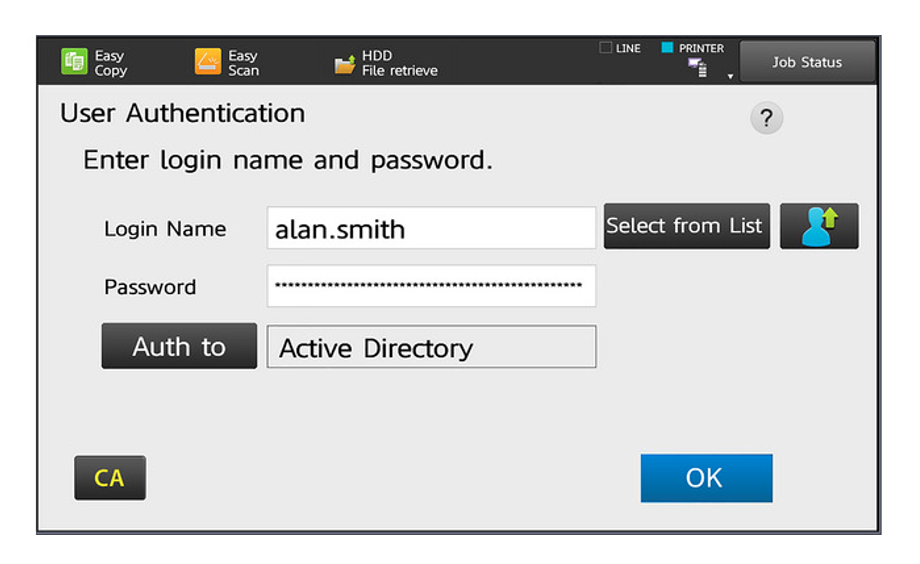
Task: Click the cyan PRINTER indicator box
Action: (667, 48)
